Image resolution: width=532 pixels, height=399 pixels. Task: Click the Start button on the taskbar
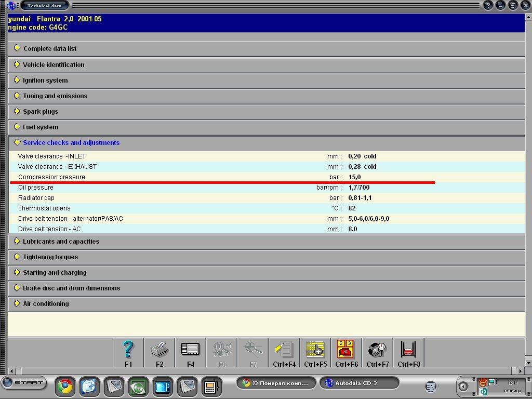24,383
